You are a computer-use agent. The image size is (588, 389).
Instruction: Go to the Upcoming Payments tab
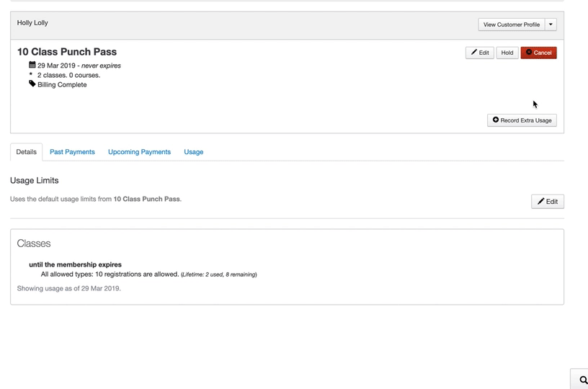[139, 152]
